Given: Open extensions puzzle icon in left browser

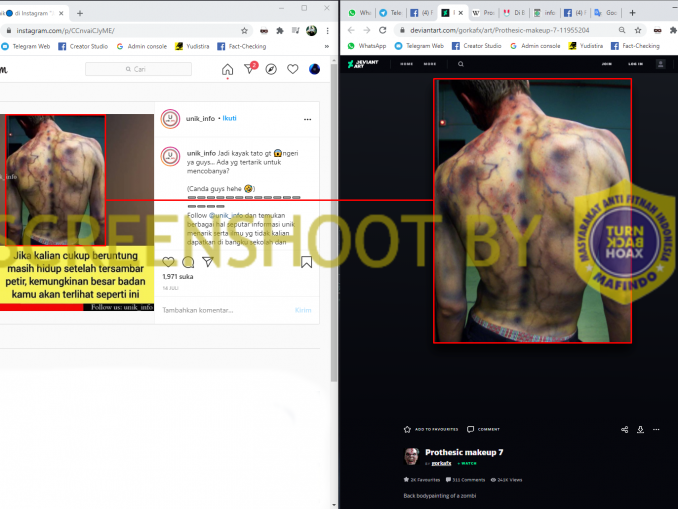Looking at the screenshot, I should pyautogui.click(x=280, y=31).
